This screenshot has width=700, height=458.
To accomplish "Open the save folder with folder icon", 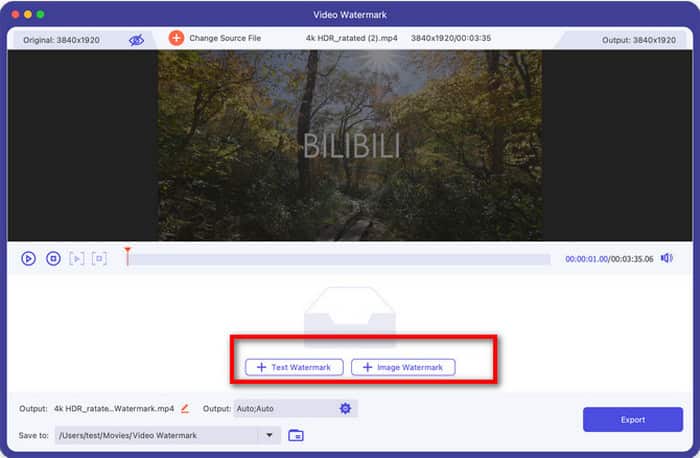I will tap(296, 435).
